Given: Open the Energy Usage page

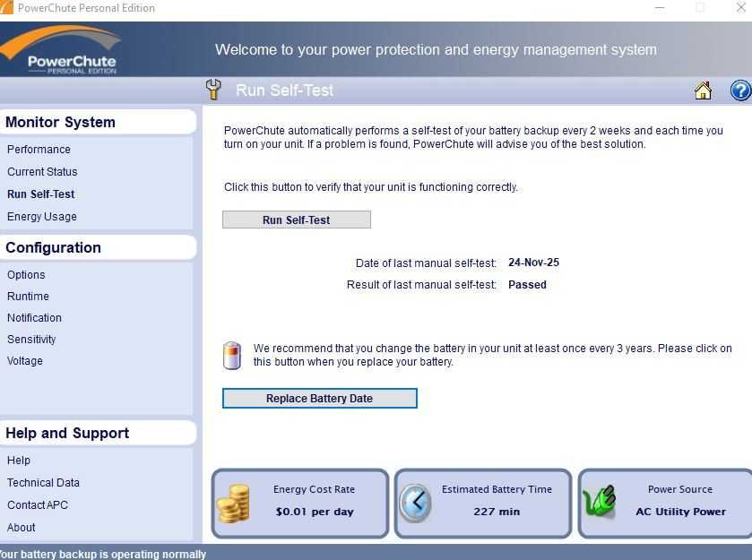Looking at the screenshot, I should coord(42,217).
